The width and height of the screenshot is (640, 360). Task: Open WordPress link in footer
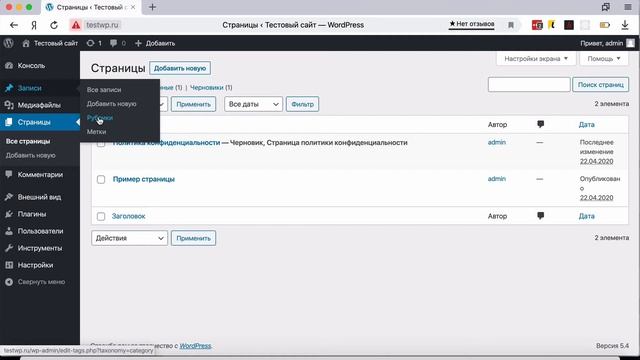pyautogui.click(x=196, y=346)
